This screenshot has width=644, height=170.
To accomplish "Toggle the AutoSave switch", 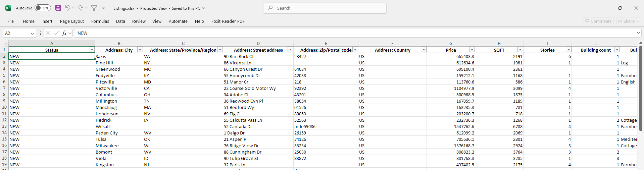I will point(43,8).
